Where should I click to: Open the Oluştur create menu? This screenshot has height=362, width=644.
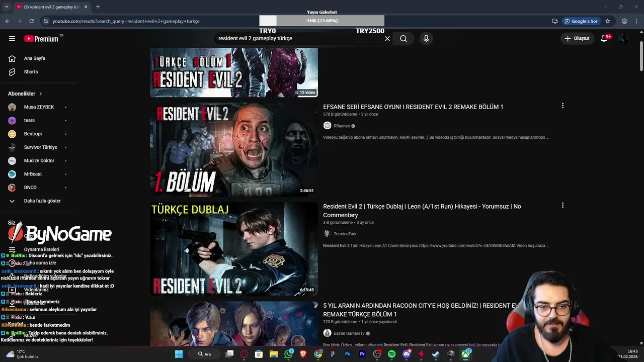[577, 39]
